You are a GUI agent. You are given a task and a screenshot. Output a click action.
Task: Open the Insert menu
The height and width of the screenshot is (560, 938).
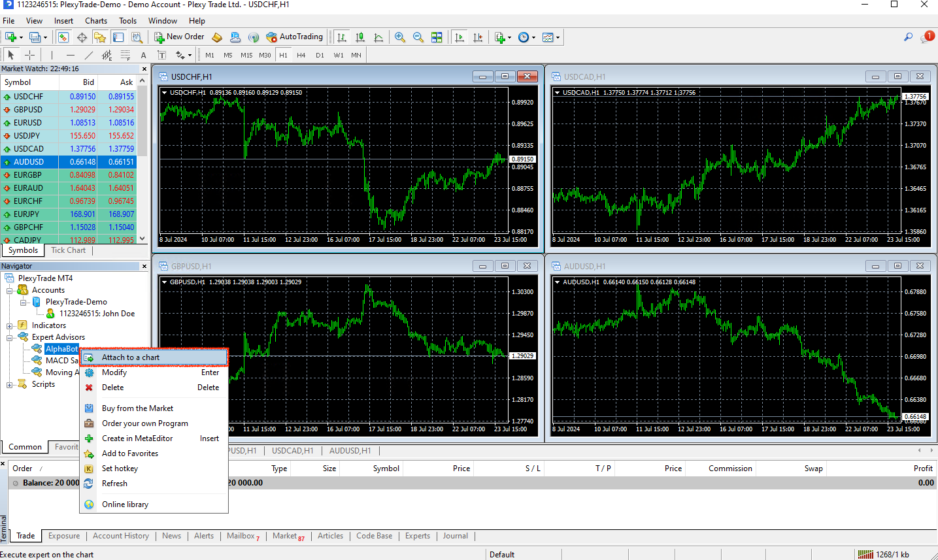[63, 21]
